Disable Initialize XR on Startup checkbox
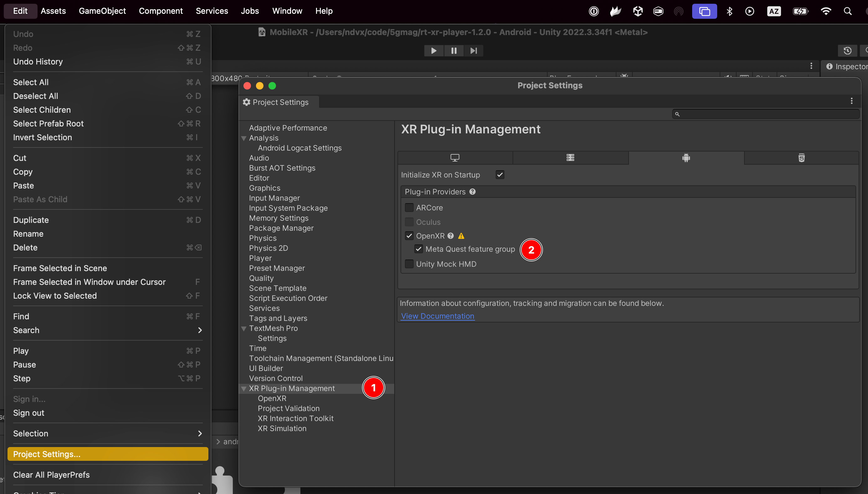This screenshot has height=494, width=868. [x=500, y=175]
